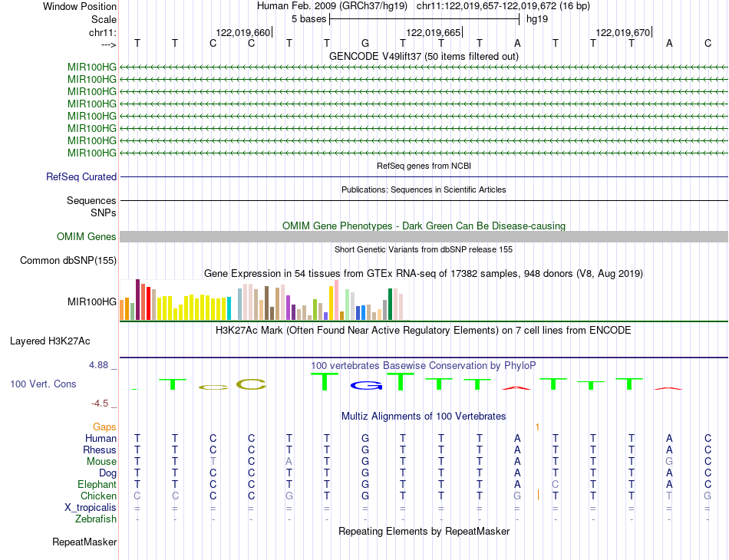
Task: Click the orange 1 in the Gaps row
Action: (537, 427)
